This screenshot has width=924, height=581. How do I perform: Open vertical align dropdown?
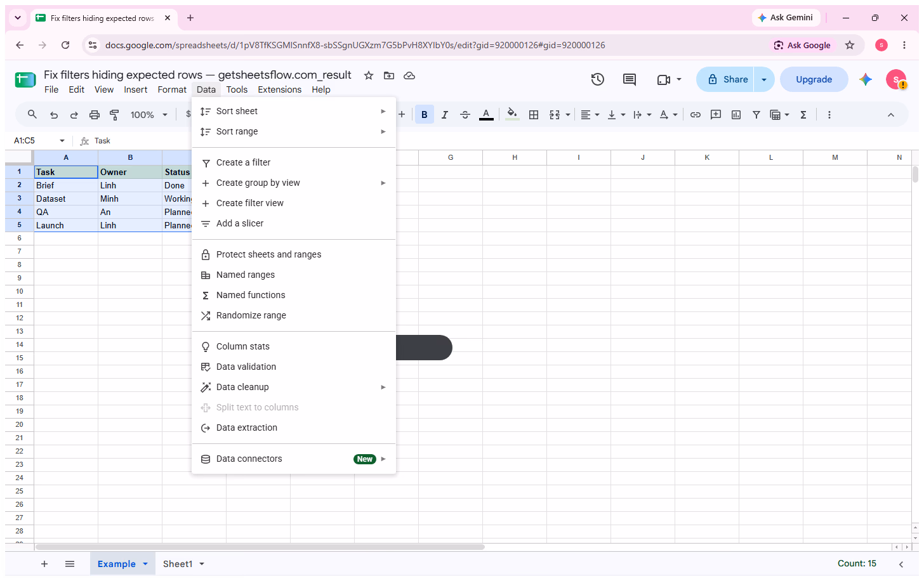click(x=616, y=115)
